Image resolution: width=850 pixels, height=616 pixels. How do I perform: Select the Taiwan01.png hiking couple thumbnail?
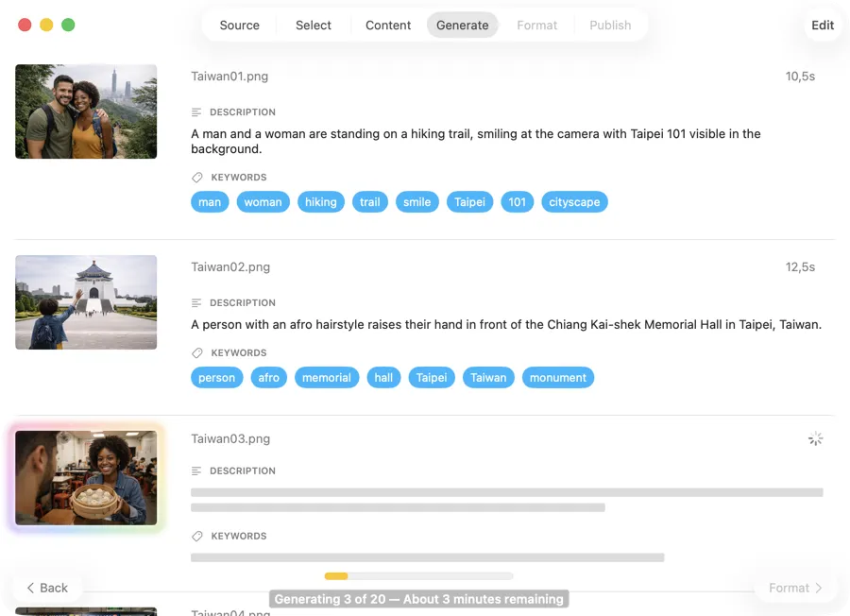click(x=86, y=111)
